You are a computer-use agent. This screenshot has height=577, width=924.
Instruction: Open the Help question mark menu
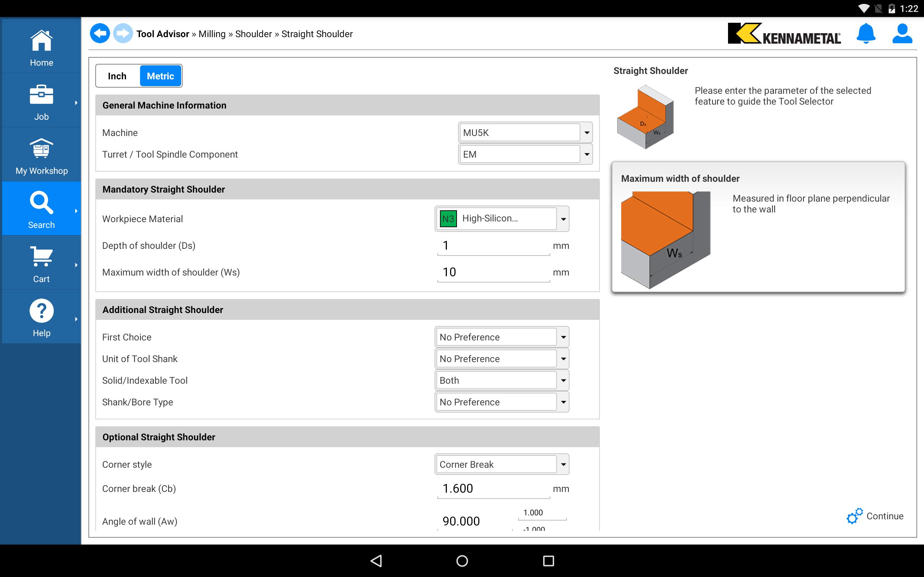(x=41, y=317)
